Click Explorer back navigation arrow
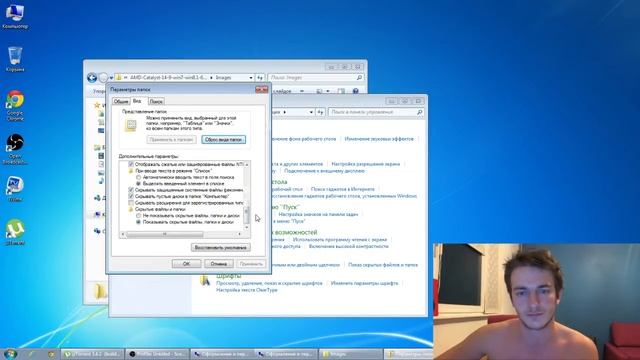 [x=92, y=78]
